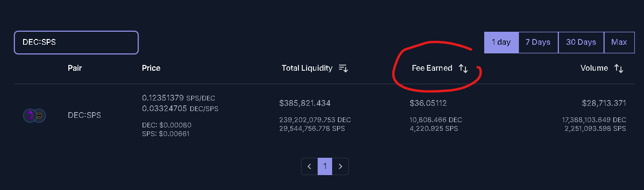This screenshot has width=644, height=190.
Task: Select the Max timeframe
Action: pyautogui.click(x=619, y=42)
